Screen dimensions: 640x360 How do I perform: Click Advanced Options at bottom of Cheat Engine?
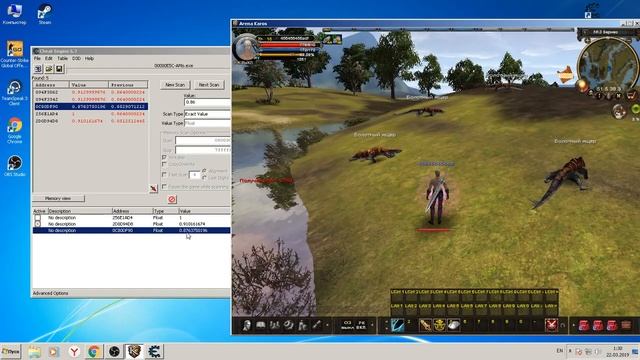pyautogui.click(x=51, y=293)
